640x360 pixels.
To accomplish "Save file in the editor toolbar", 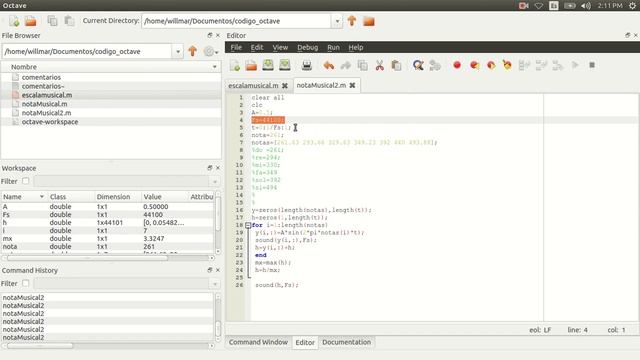I will click(x=268, y=65).
